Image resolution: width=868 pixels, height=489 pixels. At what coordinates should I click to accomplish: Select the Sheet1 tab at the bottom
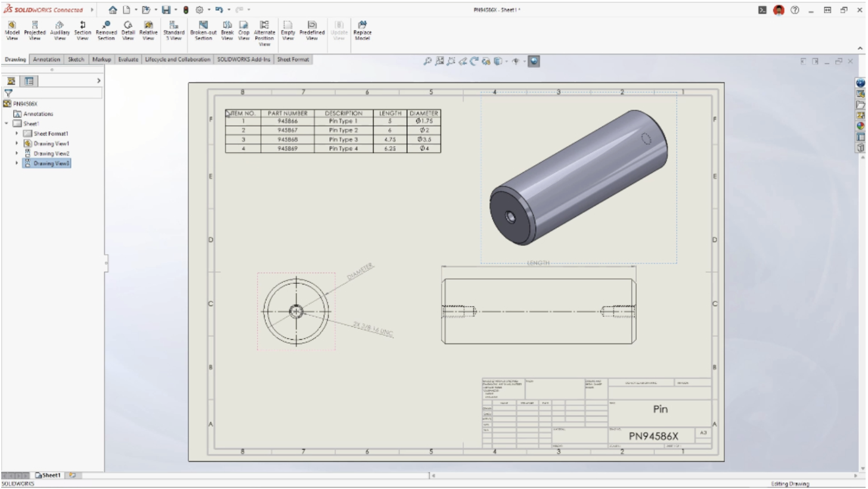[x=49, y=475]
